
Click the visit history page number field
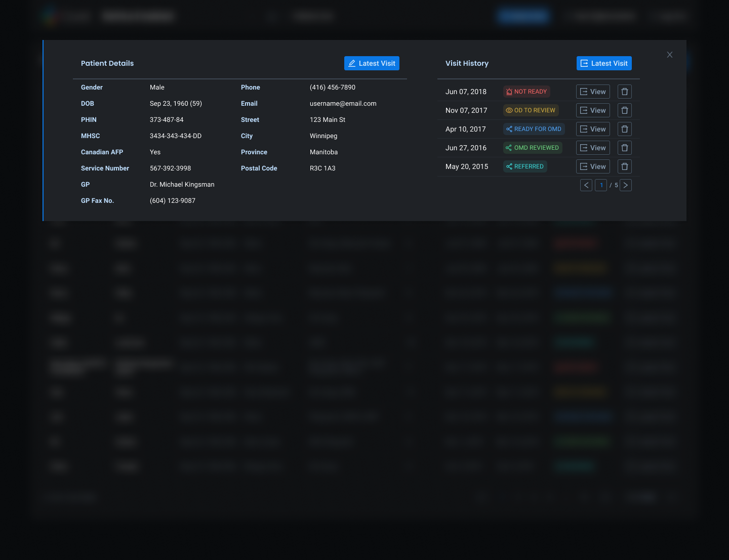[x=601, y=185]
